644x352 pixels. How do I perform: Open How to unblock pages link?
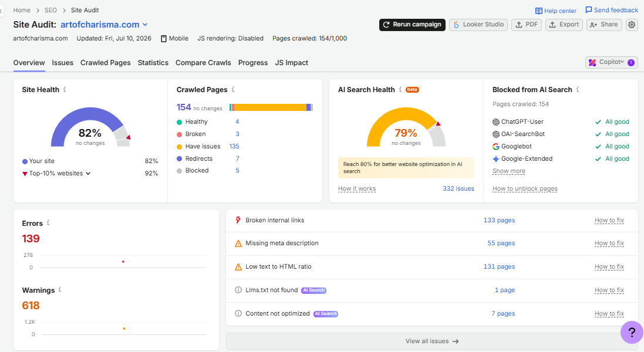525,189
